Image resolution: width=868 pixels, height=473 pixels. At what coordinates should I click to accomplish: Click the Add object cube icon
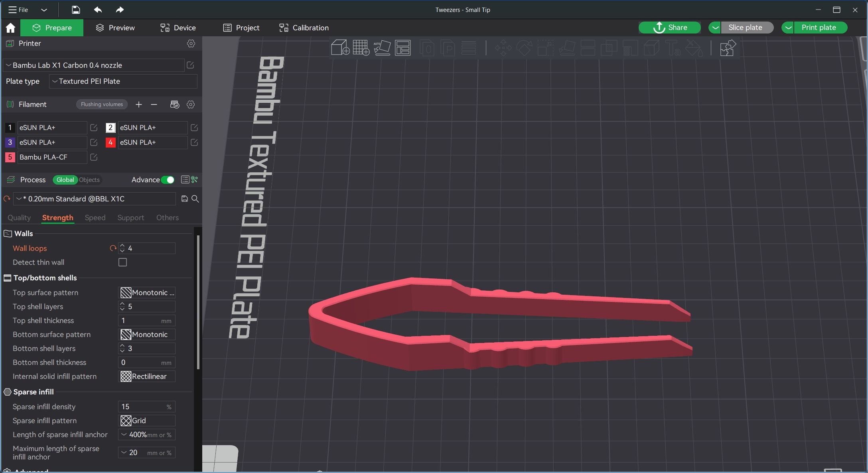pos(340,48)
